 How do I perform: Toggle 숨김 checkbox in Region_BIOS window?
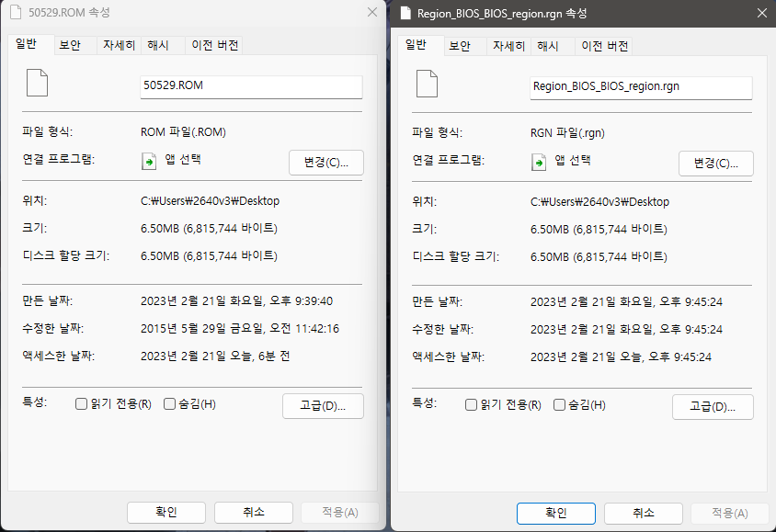(x=559, y=405)
